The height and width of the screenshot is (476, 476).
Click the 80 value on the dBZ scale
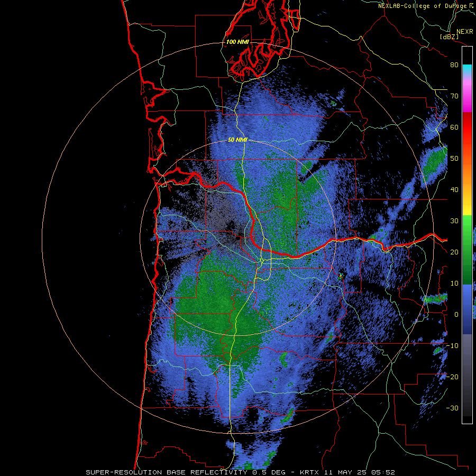(x=454, y=65)
